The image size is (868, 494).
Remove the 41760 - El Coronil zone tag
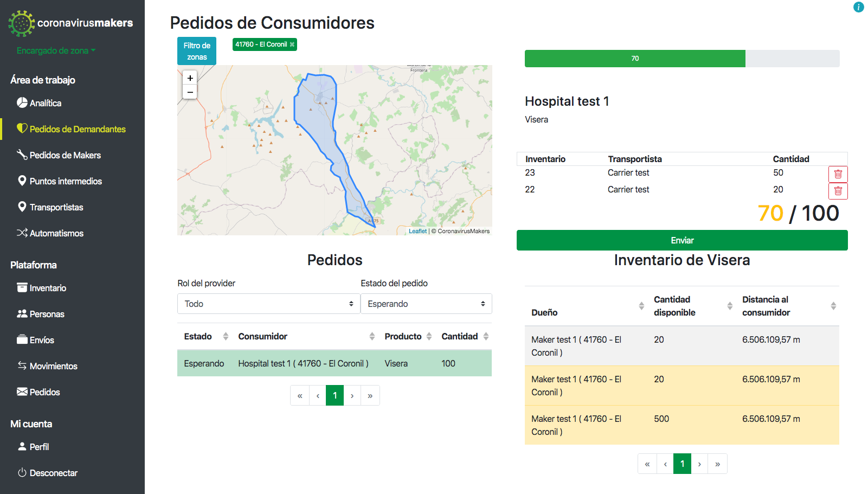tap(292, 44)
